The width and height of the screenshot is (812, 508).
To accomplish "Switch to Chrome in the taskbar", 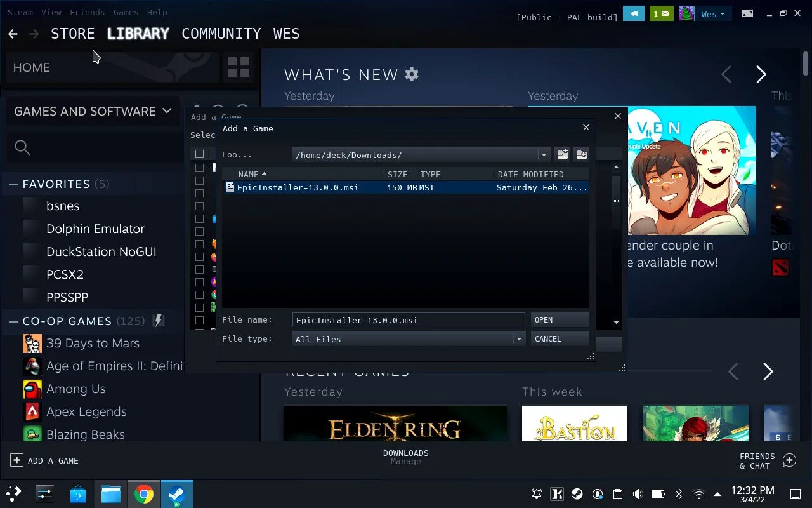I will [x=144, y=494].
